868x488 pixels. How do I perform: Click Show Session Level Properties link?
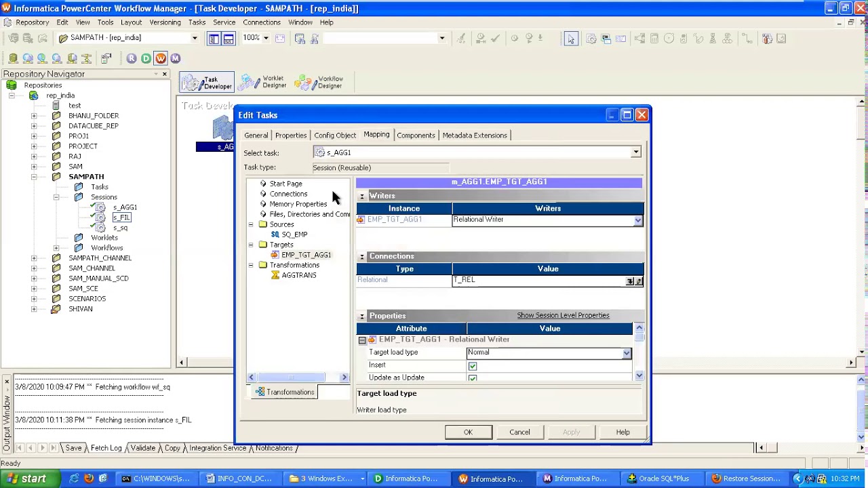pos(563,316)
